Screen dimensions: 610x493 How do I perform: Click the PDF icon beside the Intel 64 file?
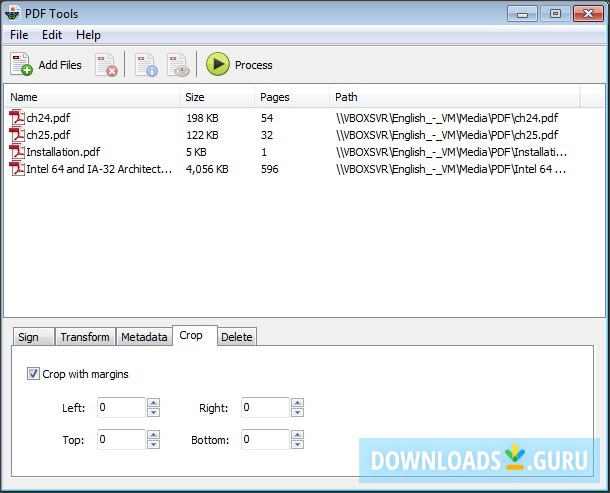click(17, 168)
